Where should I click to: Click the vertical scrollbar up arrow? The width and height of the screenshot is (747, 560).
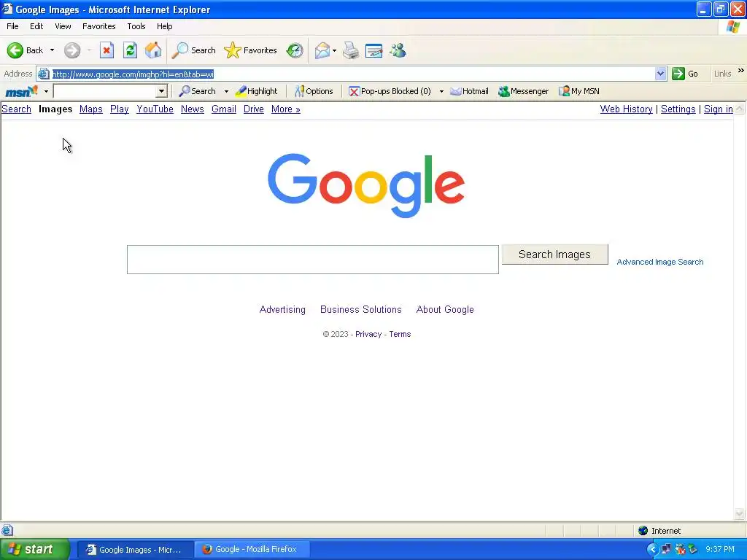click(740, 109)
